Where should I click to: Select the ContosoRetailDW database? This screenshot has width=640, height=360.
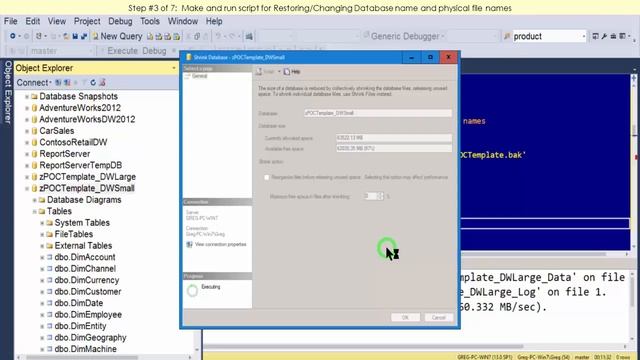[x=73, y=142]
